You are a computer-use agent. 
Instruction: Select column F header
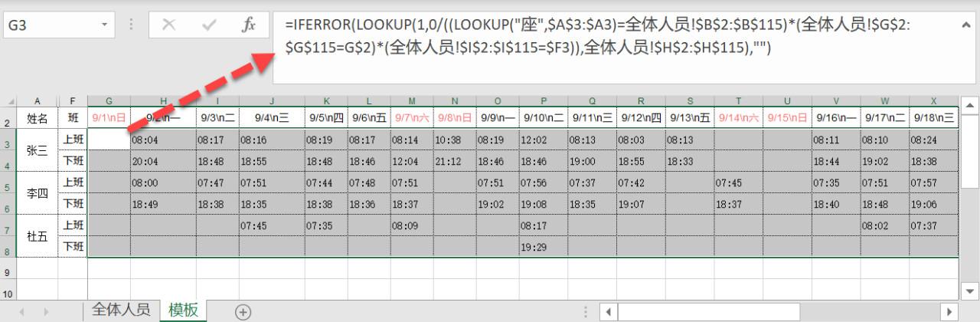[x=73, y=101]
